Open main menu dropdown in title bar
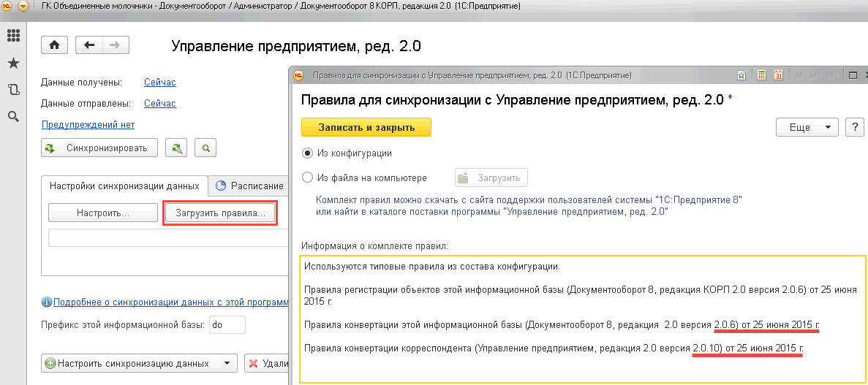 point(23,7)
